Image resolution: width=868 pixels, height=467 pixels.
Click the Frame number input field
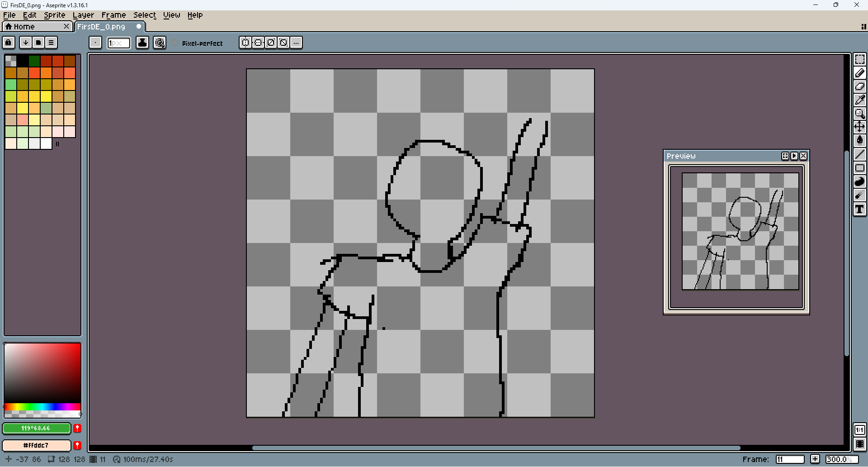789,459
